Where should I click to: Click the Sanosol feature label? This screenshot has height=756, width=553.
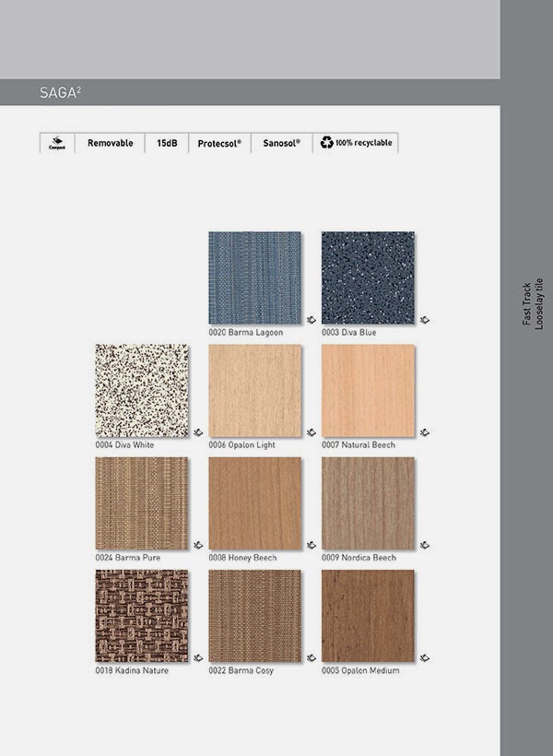point(281,143)
